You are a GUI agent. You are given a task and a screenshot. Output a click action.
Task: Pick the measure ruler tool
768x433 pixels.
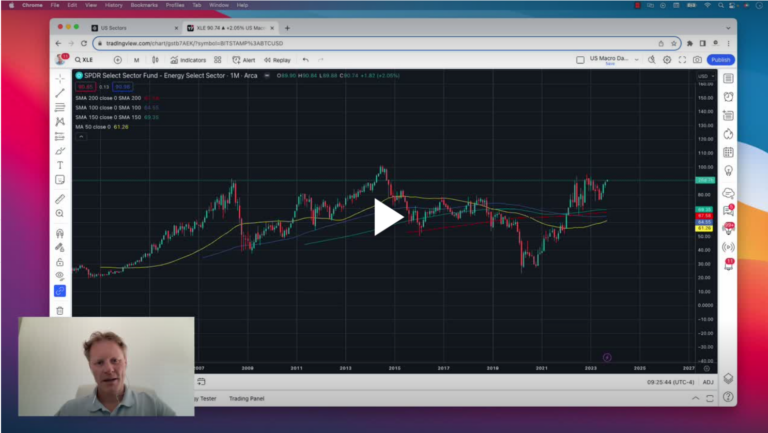pos(60,199)
